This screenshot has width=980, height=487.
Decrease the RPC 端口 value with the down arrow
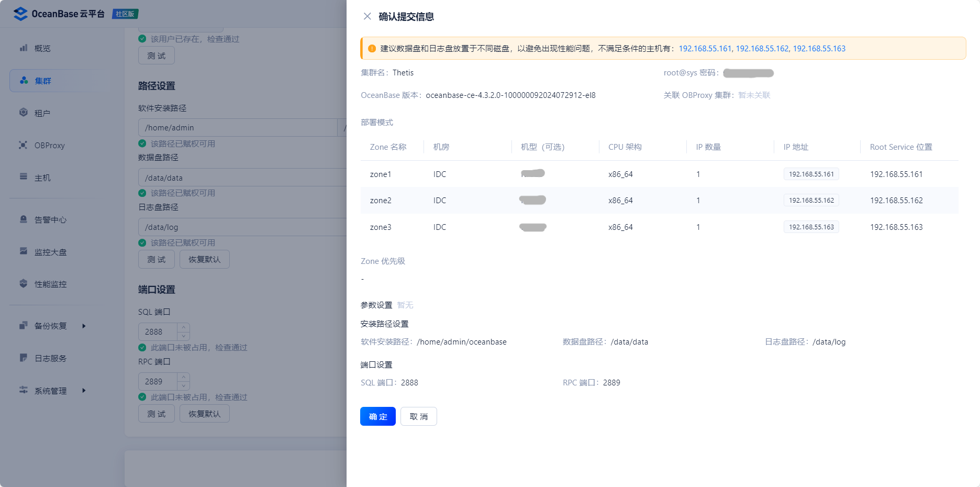pos(184,386)
